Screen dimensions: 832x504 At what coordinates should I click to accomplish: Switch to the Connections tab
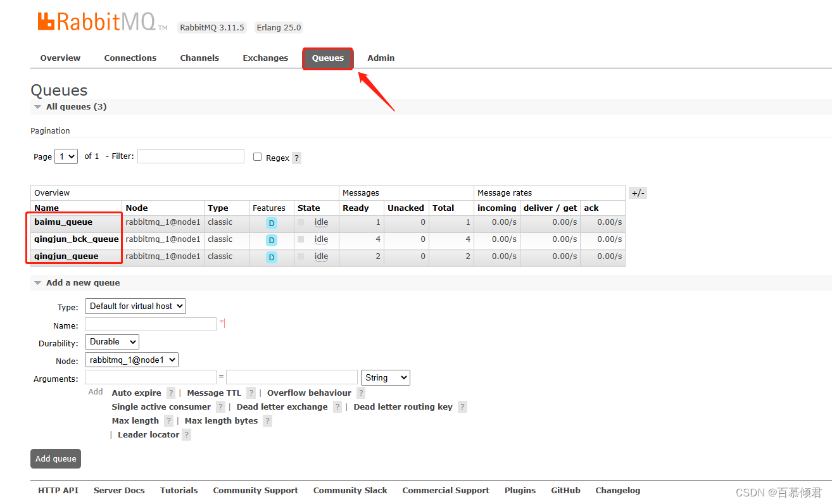tap(130, 58)
